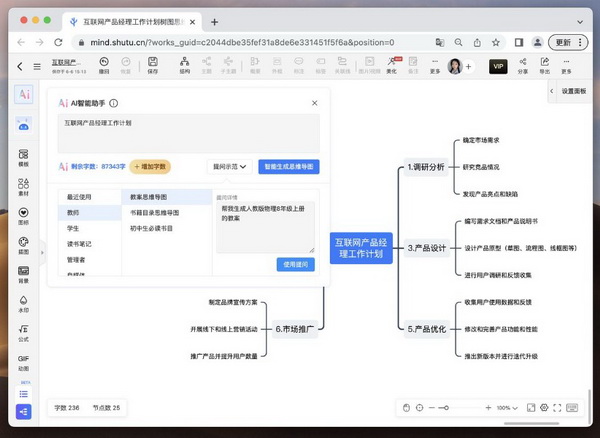Select the 教师 category
600x438 pixels.
pos(90,213)
